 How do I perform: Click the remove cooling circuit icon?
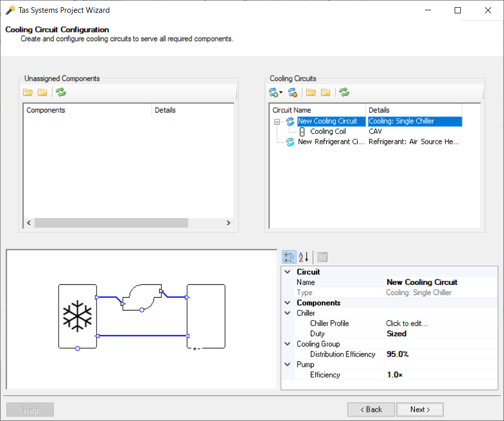click(292, 93)
